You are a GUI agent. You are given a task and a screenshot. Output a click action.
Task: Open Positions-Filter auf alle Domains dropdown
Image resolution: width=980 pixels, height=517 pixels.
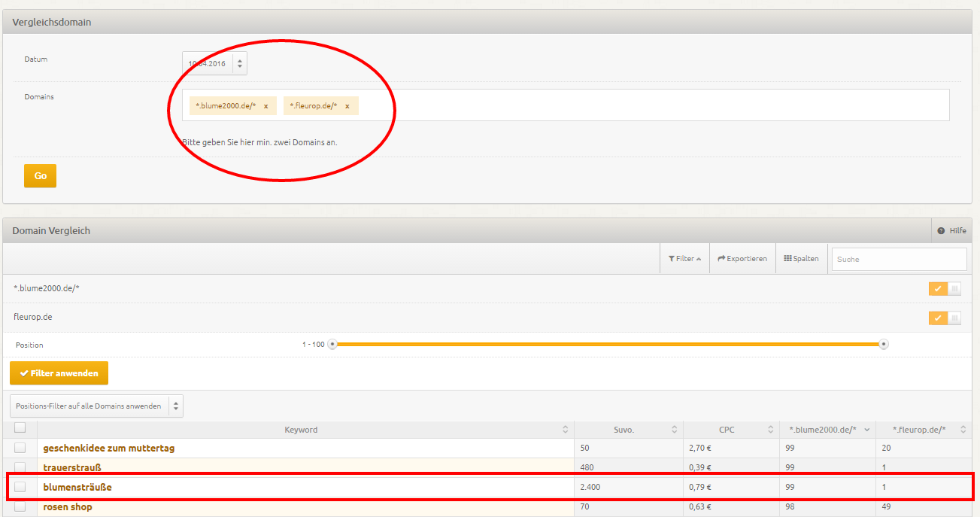96,406
